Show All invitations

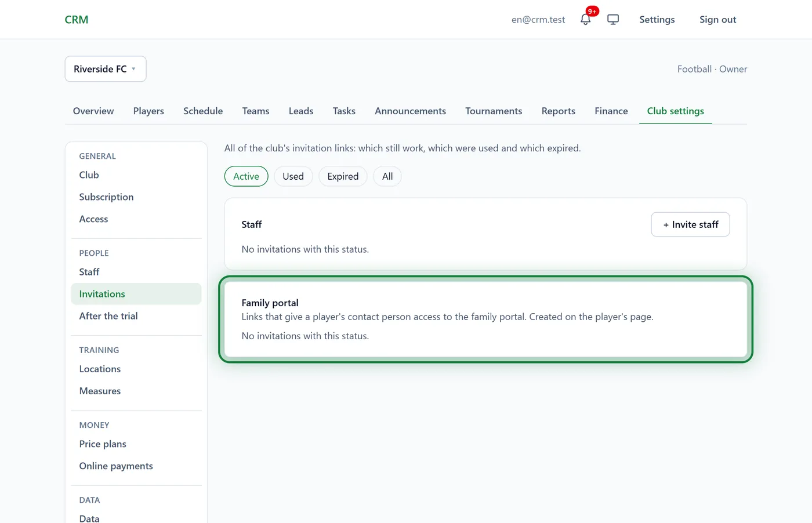pyautogui.click(x=387, y=176)
